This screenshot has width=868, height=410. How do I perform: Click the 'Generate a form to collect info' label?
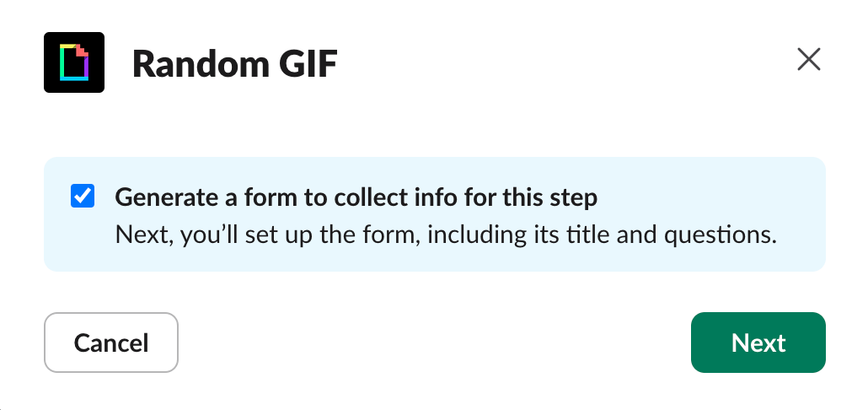pos(356,197)
